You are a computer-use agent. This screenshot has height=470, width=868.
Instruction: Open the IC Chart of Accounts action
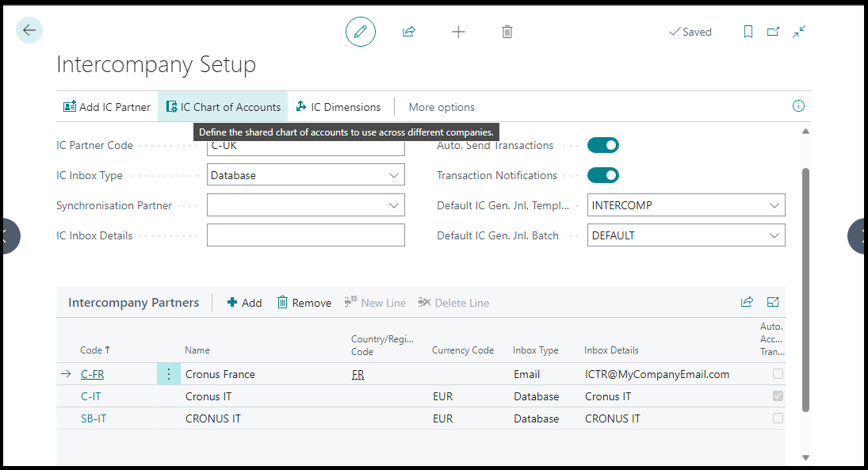[223, 107]
